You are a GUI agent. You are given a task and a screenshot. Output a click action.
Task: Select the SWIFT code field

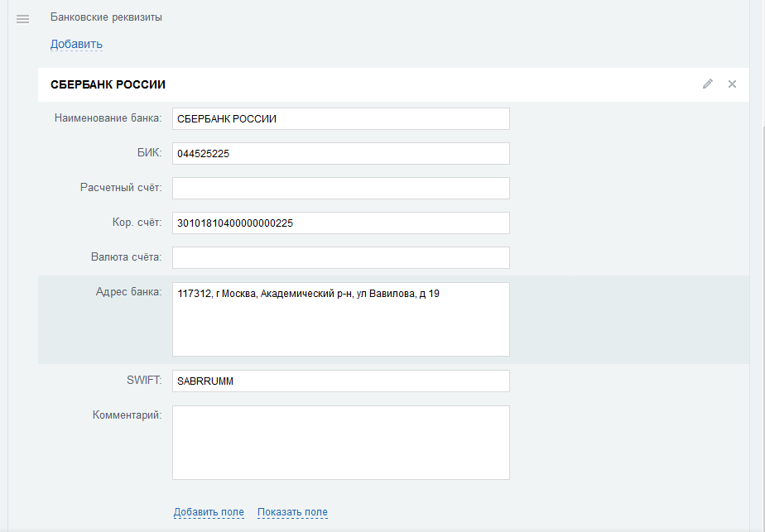(340, 381)
